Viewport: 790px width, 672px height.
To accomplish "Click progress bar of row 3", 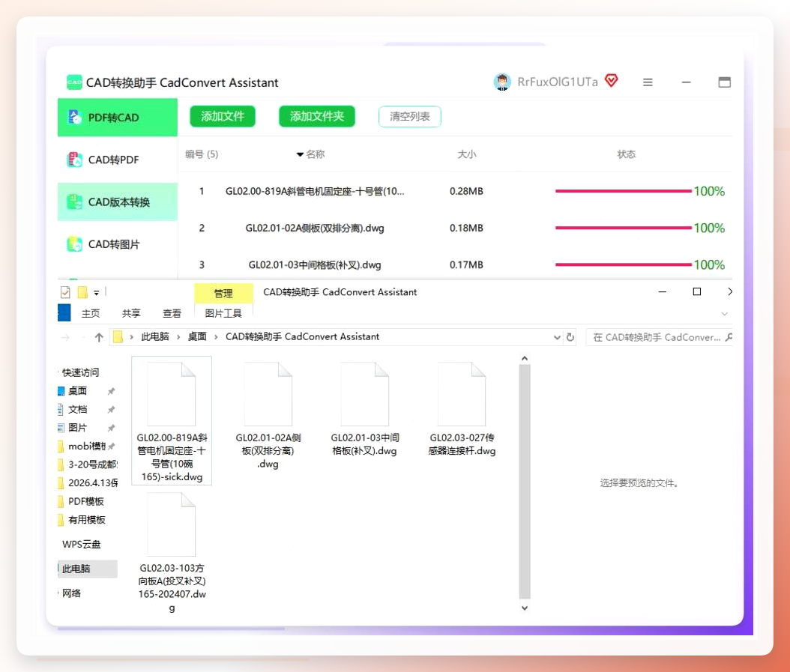I will (x=624, y=264).
